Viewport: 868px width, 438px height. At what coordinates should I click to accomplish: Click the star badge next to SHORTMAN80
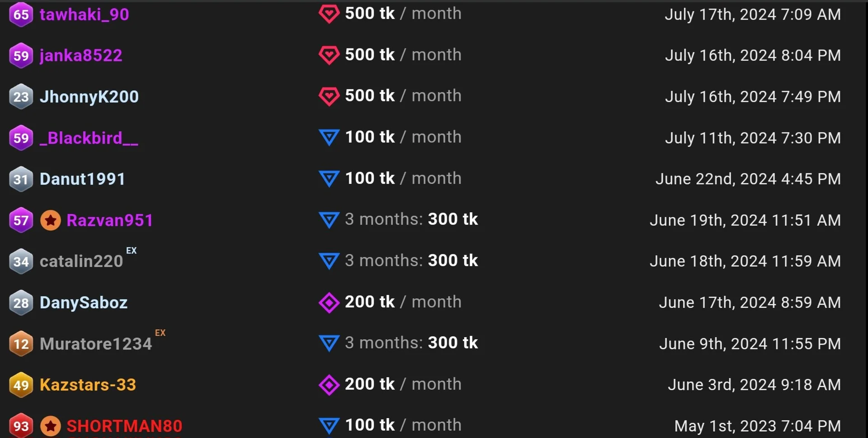[51, 426]
